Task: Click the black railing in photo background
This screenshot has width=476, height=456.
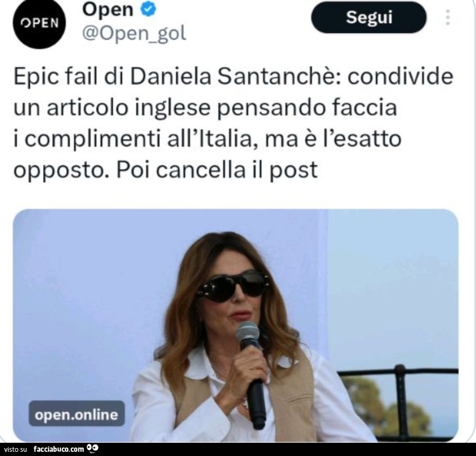Action: pyautogui.click(x=398, y=398)
